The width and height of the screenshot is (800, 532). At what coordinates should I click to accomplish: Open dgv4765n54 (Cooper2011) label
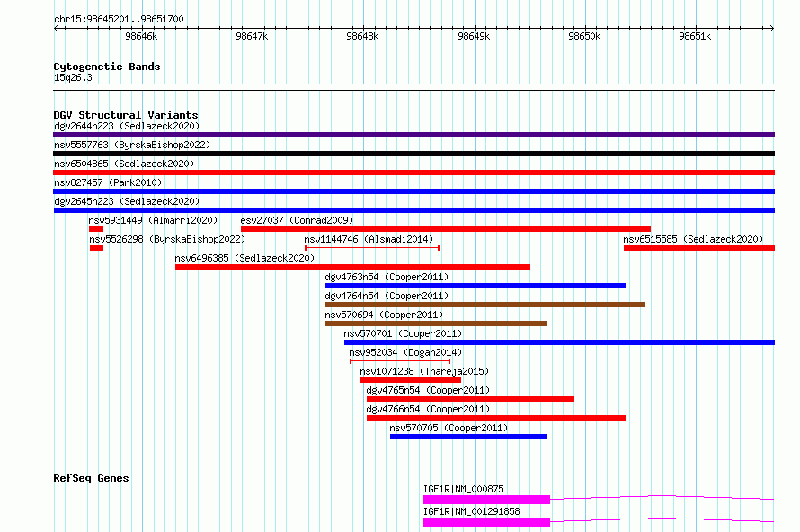coord(428,390)
